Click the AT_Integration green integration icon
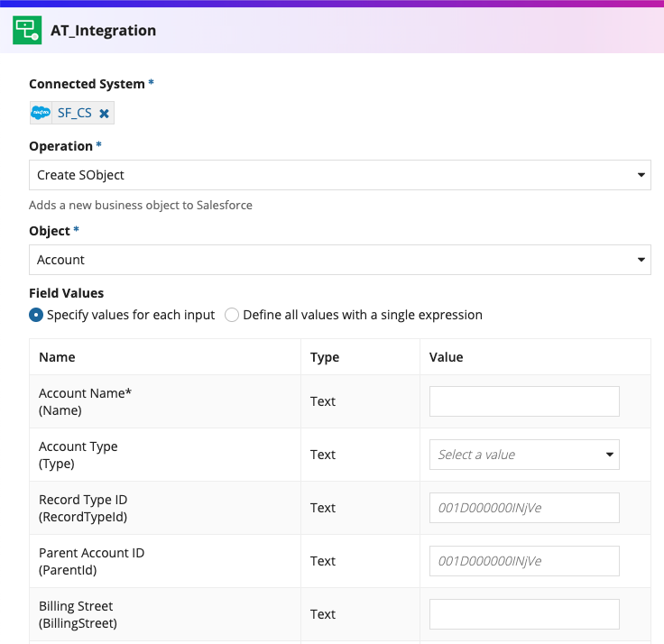Viewport: 664px width, 644px height. point(27,30)
